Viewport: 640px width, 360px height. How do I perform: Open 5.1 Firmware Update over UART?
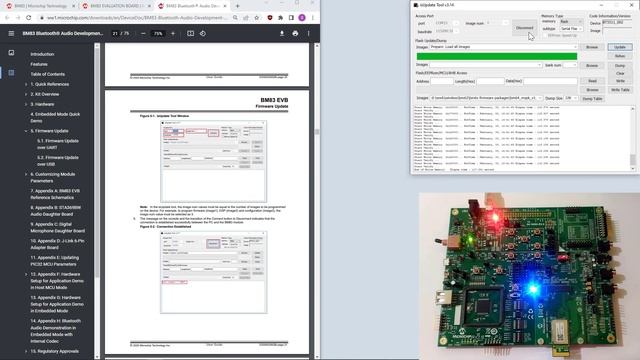point(58,144)
